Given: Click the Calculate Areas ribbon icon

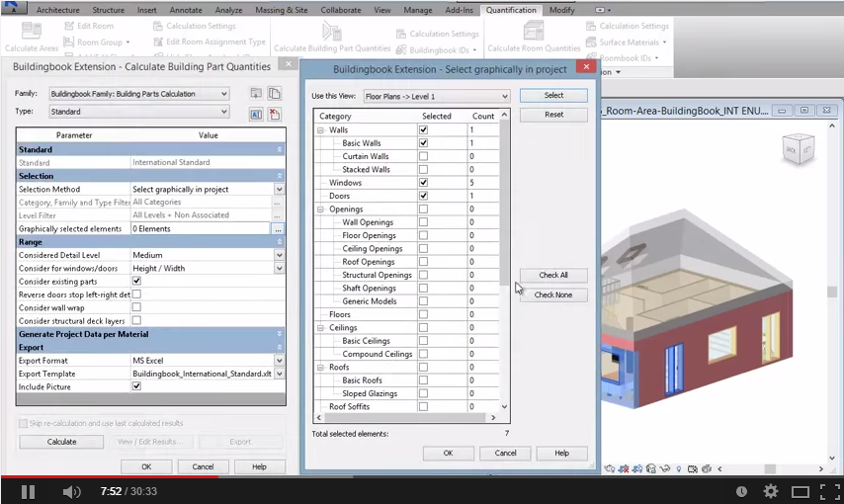Looking at the screenshot, I should [32, 32].
